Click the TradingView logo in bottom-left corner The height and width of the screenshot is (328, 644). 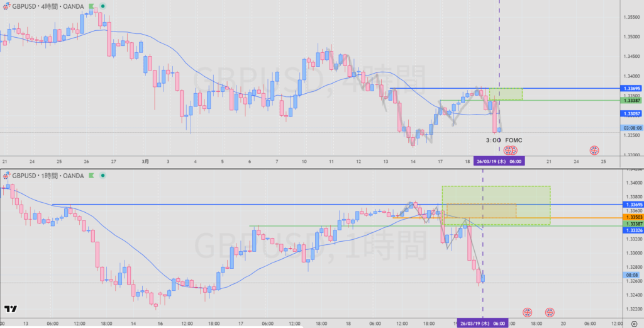(x=10, y=309)
